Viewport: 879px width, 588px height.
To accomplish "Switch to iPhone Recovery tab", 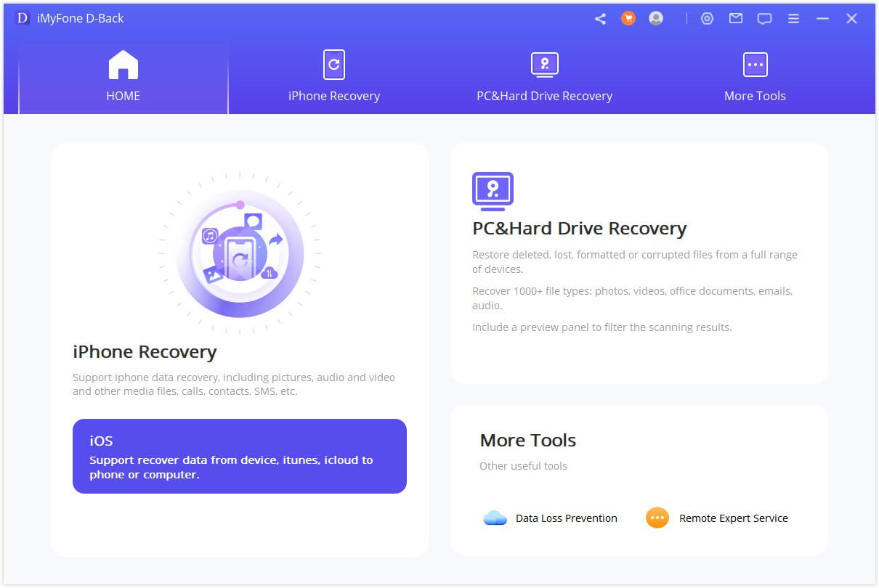I will point(334,78).
